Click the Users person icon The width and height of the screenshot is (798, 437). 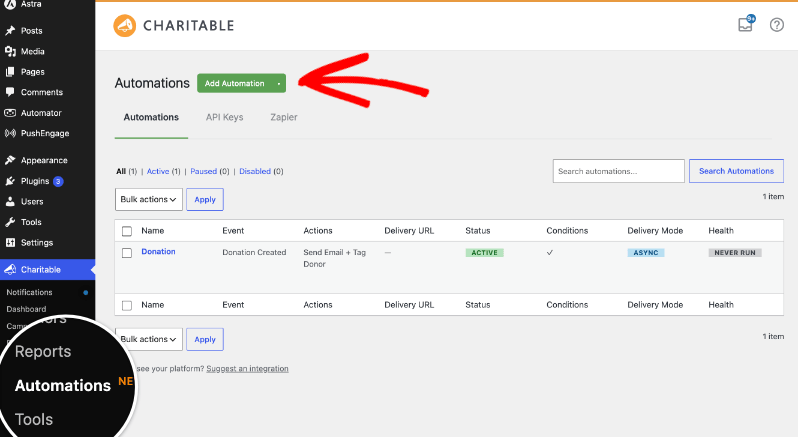point(10,201)
